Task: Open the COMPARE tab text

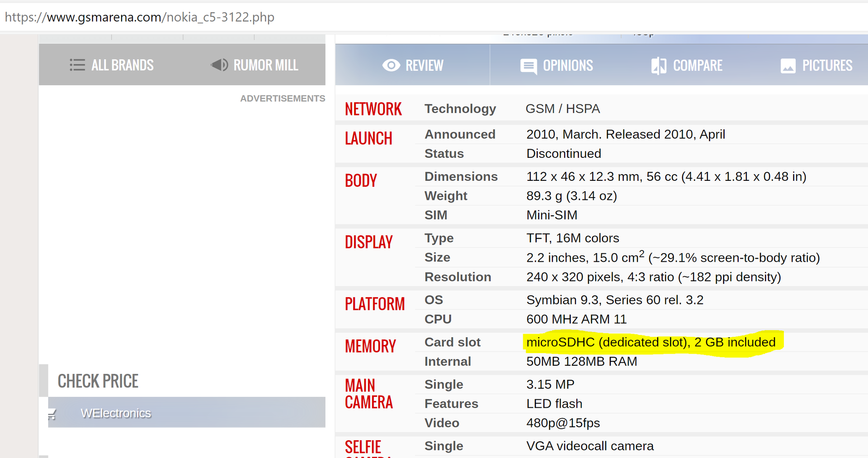Action: click(x=698, y=66)
